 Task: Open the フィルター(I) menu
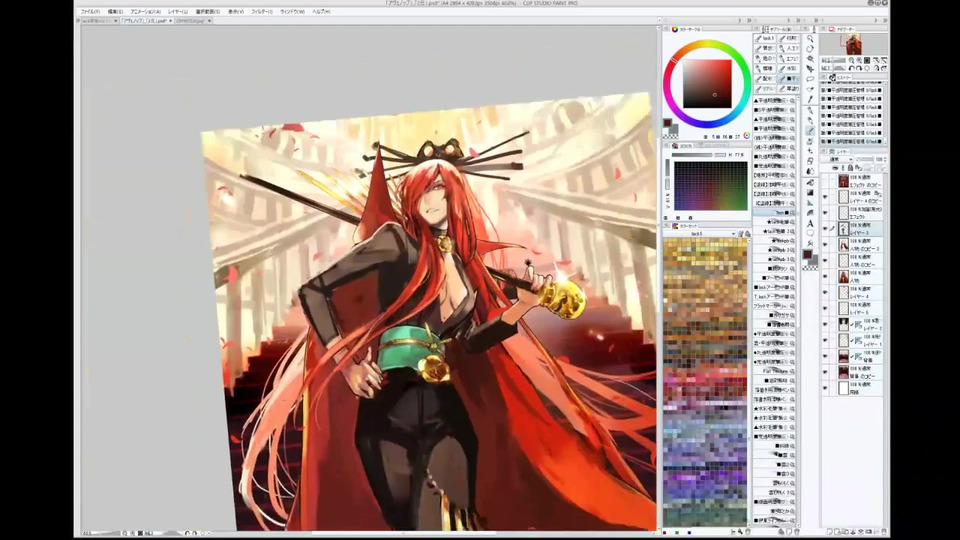(262, 12)
